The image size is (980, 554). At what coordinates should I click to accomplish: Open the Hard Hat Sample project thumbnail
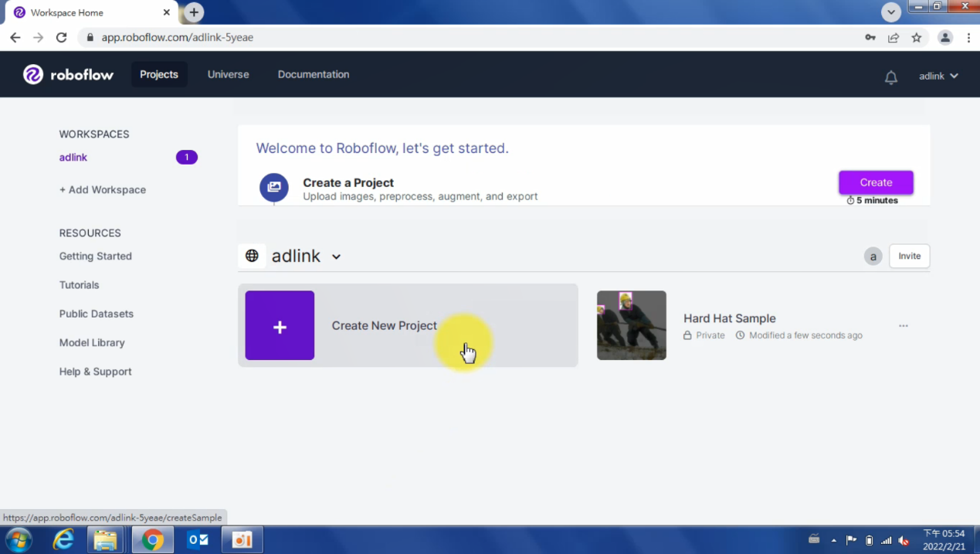631,325
